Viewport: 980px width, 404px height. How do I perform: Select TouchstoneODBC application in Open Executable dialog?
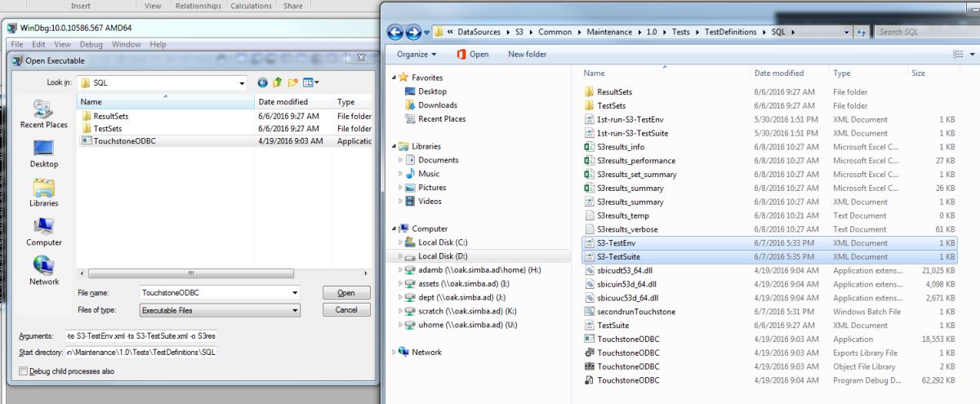(x=125, y=140)
